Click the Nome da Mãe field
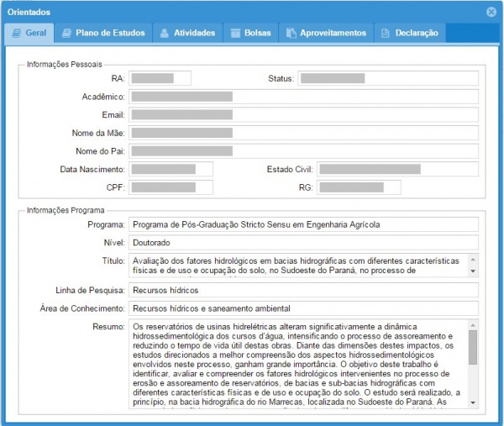The height and width of the screenshot is (426, 504). click(x=303, y=133)
